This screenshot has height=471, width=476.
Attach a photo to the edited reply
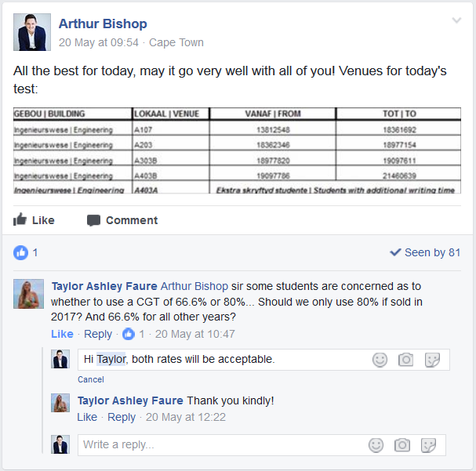tap(405, 360)
